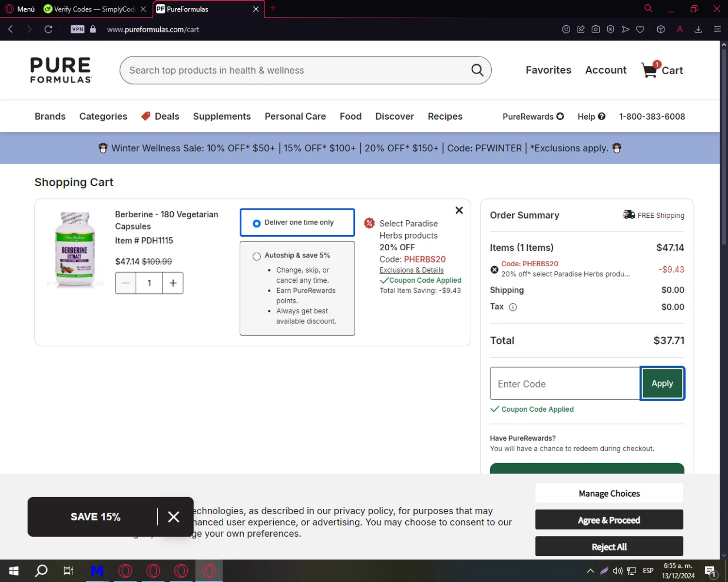Screen dimensions: 728x582
Task: Open the shopping cart icon
Action: click(649, 70)
